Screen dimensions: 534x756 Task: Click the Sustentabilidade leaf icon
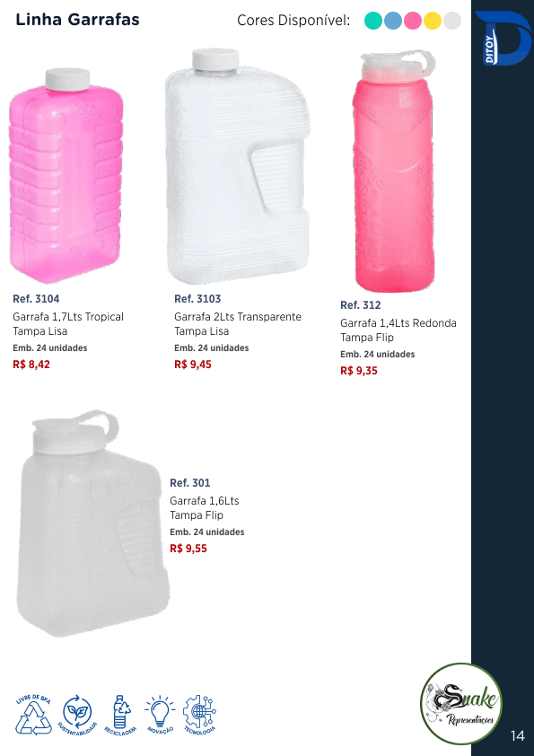click(x=77, y=715)
